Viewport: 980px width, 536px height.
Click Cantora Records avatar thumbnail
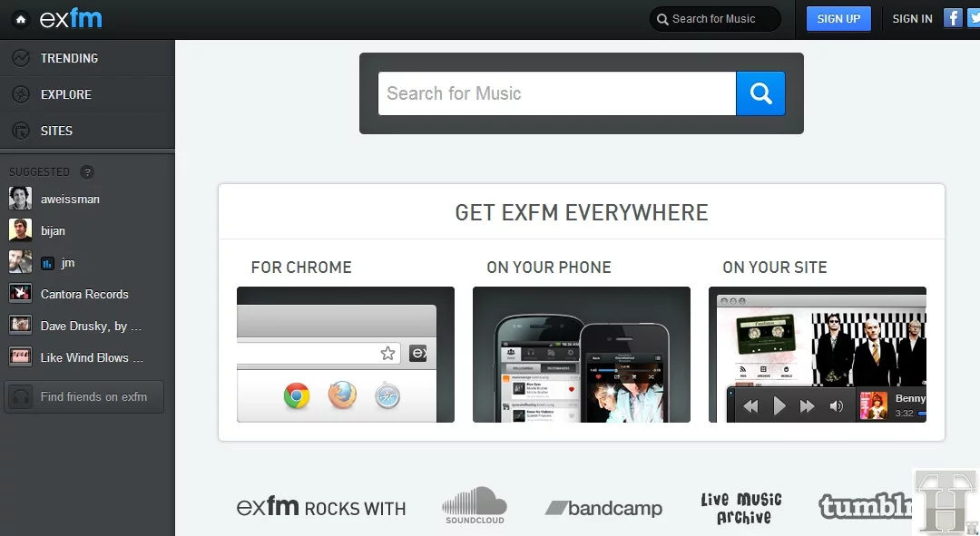(x=20, y=292)
